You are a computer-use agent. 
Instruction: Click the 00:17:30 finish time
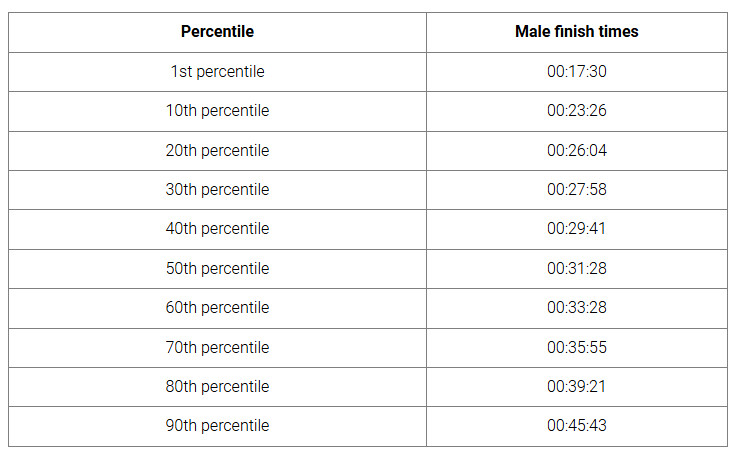click(576, 72)
